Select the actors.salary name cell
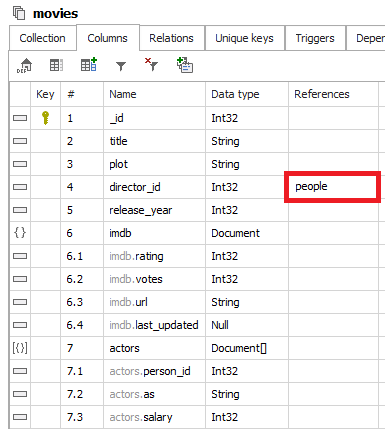 pos(154,417)
